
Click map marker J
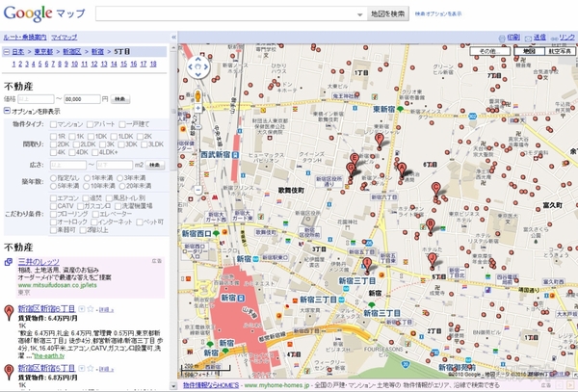click(432, 261)
